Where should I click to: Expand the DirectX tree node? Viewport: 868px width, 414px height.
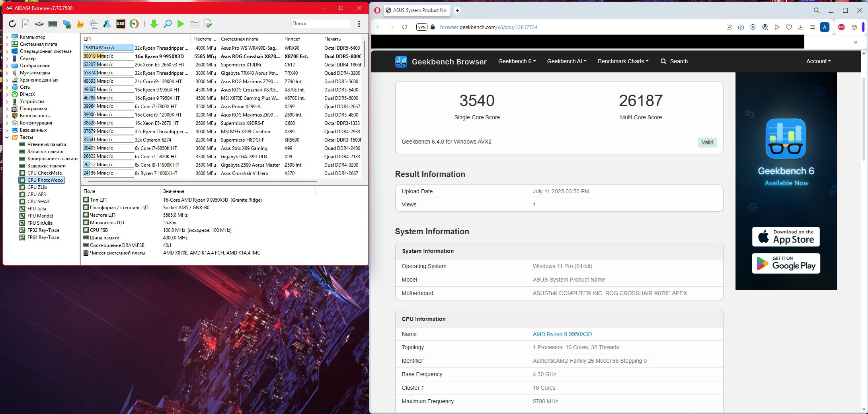[7, 94]
